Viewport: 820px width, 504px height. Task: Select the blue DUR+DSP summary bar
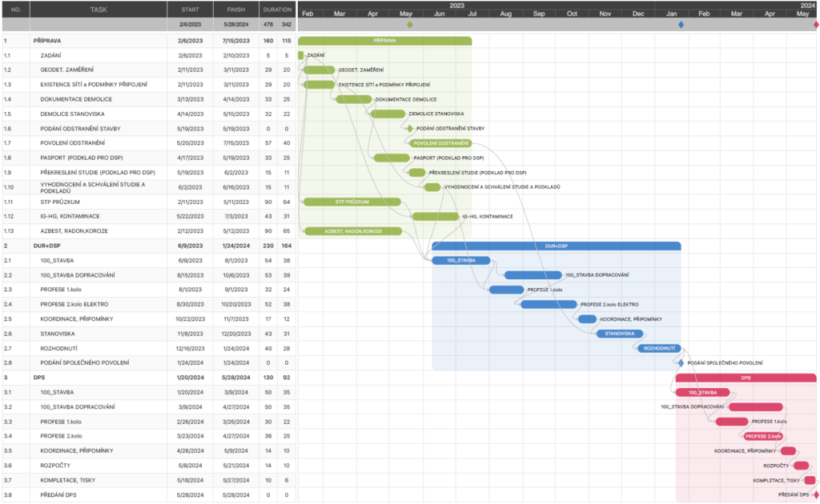(x=556, y=246)
